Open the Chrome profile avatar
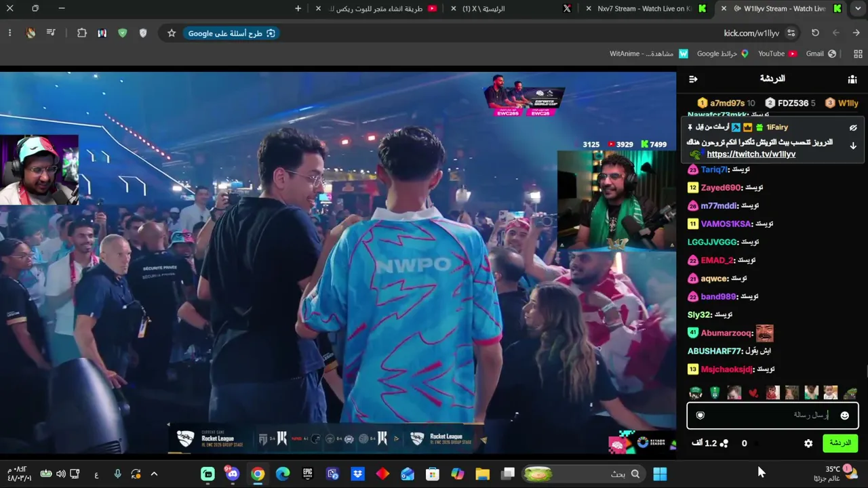The width and height of the screenshot is (868, 488). pyautogui.click(x=31, y=33)
